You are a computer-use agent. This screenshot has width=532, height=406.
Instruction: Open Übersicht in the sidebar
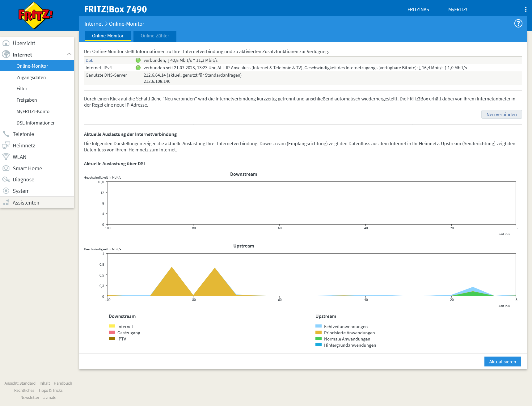pos(37,43)
